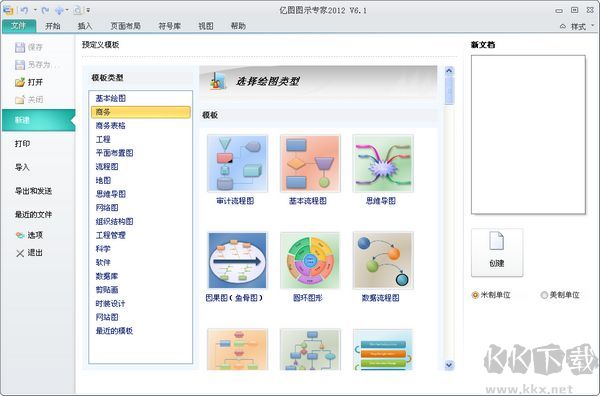This screenshot has height=396, width=600.
Task: Switch to the 视图 ribbon tab
Action: [x=205, y=26]
